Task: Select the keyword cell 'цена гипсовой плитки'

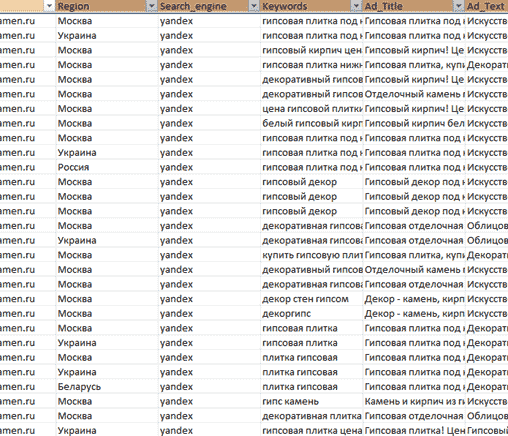Action: (311, 109)
